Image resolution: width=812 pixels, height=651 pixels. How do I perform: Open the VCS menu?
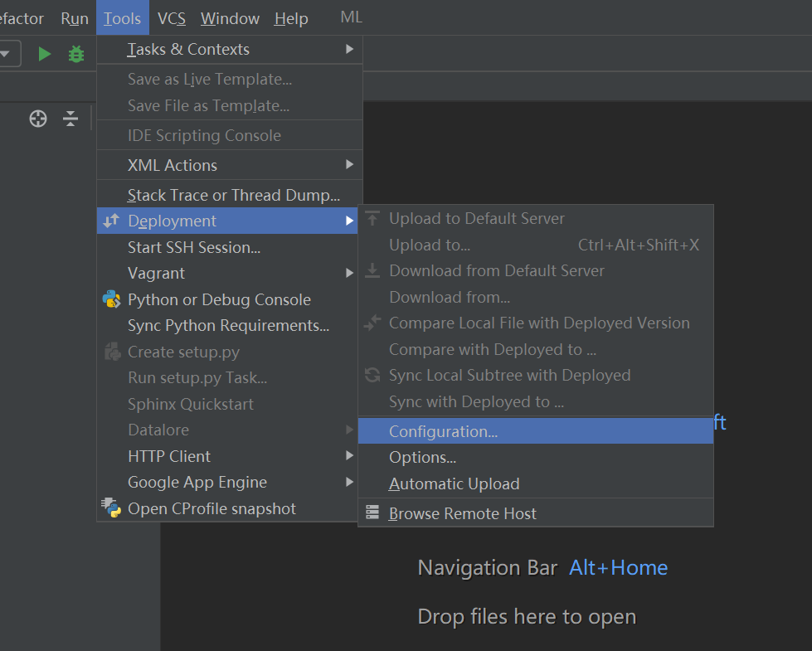tap(172, 18)
